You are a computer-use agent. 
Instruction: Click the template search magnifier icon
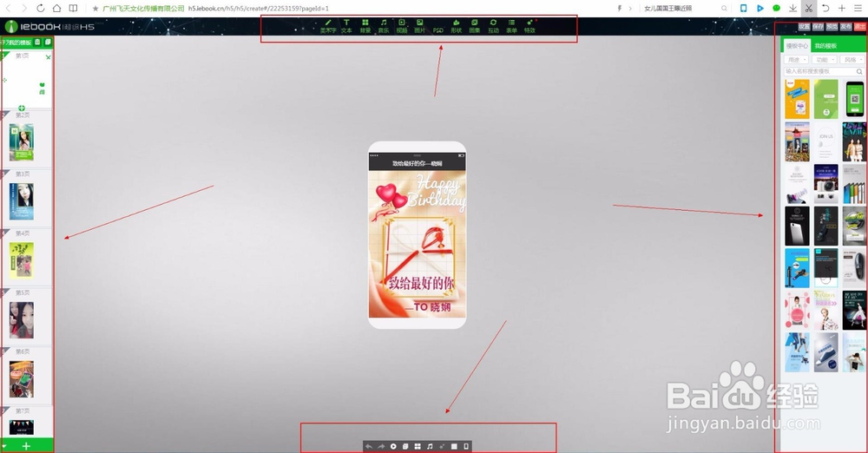click(859, 71)
